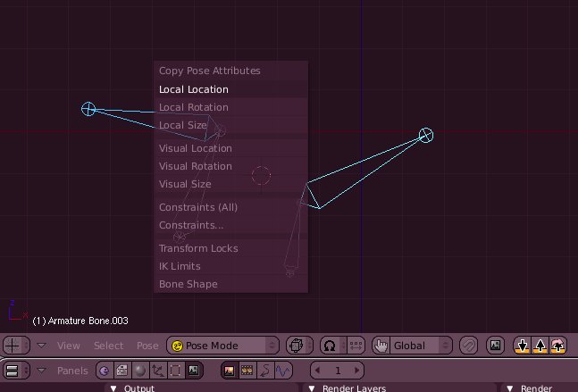
Task: Open the Select menu
Action: (x=108, y=346)
